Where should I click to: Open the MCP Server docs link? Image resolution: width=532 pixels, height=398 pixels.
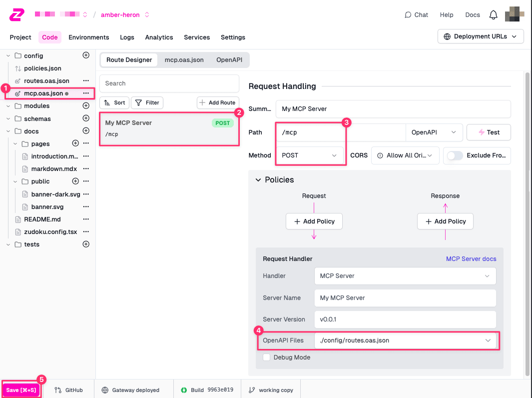471,259
